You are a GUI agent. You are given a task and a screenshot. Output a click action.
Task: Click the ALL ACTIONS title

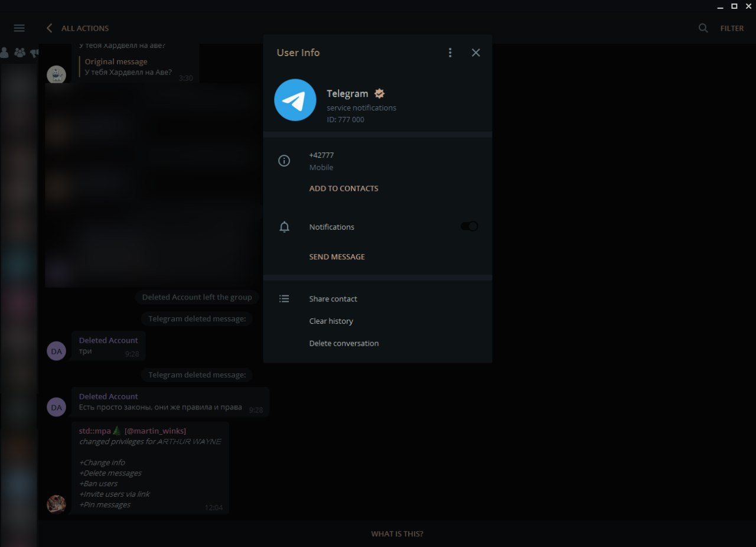tap(85, 28)
